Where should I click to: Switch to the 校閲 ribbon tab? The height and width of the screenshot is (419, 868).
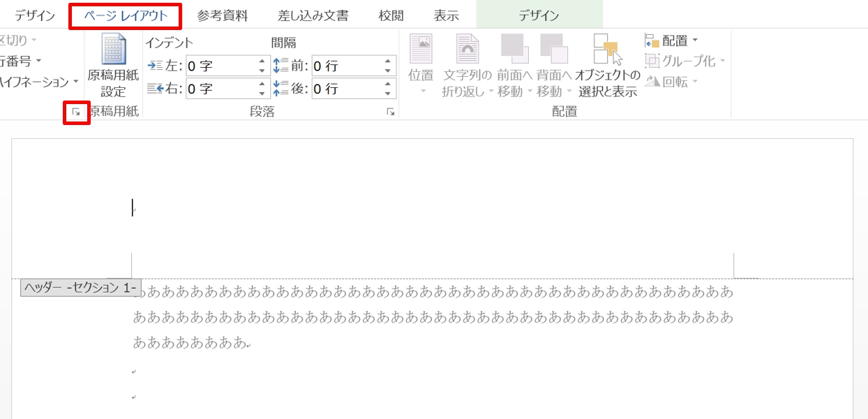click(391, 15)
